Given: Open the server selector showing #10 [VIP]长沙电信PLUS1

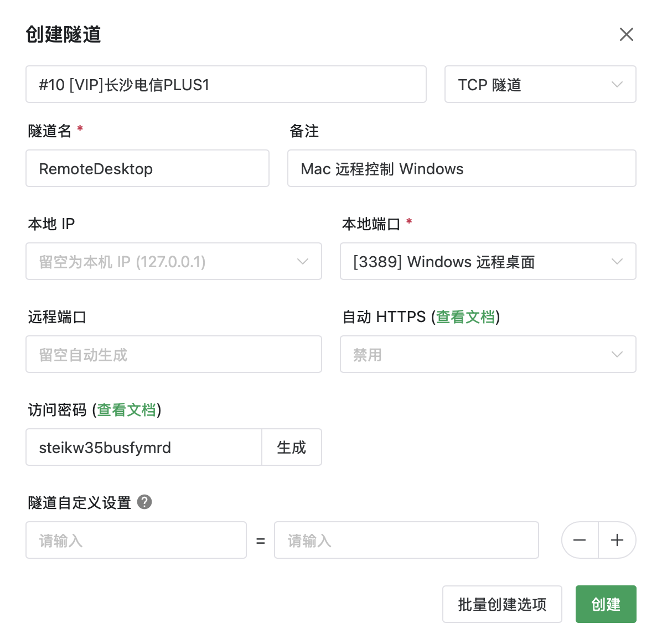Looking at the screenshot, I should coord(226,84).
